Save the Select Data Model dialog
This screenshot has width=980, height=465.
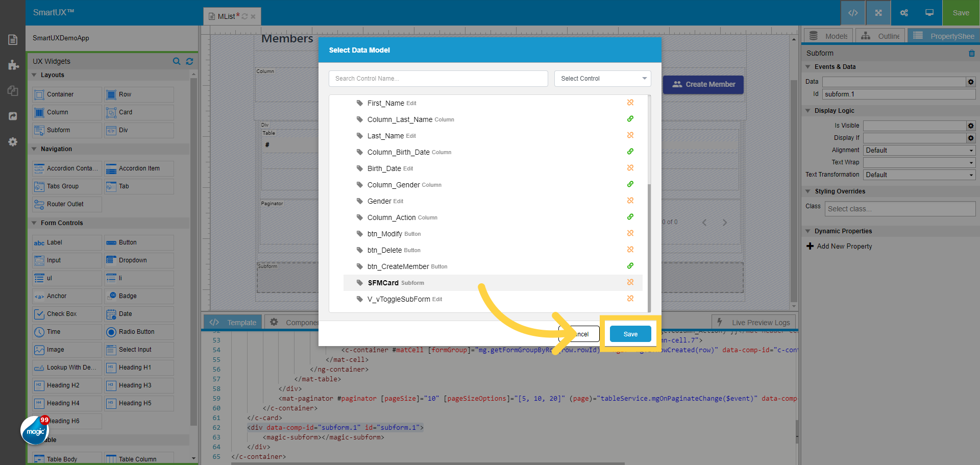(630, 334)
